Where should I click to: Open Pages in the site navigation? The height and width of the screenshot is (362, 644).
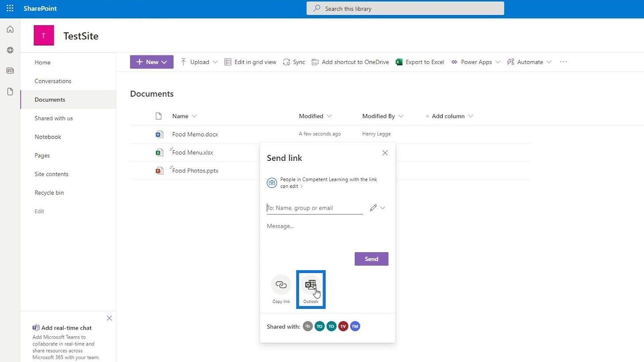point(42,156)
